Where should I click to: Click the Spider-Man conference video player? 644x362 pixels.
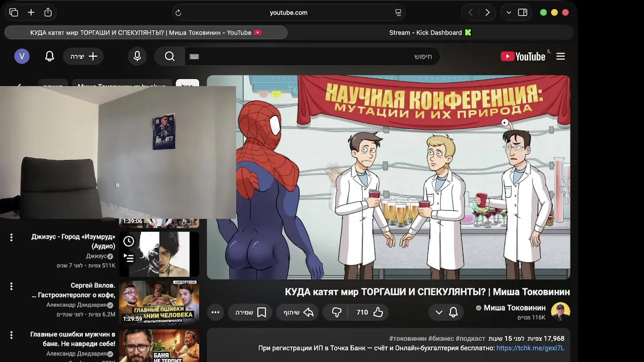(x=388, y=177)
